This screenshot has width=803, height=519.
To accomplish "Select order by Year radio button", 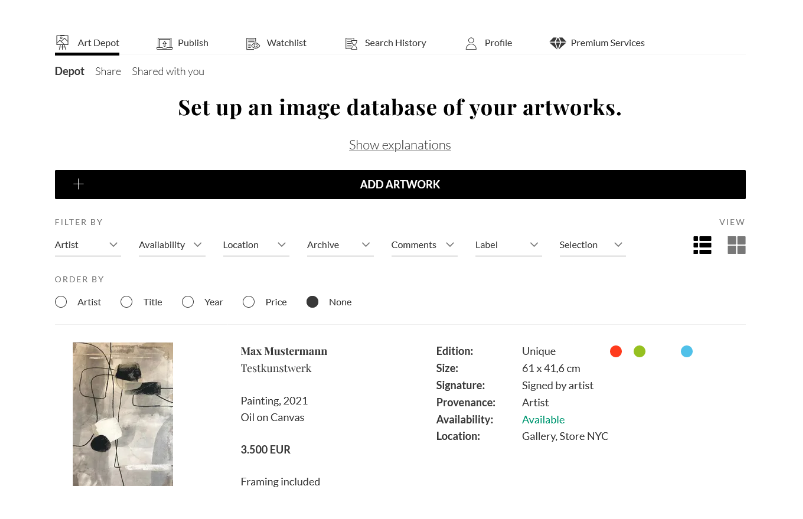I will (x=188, y=302).
